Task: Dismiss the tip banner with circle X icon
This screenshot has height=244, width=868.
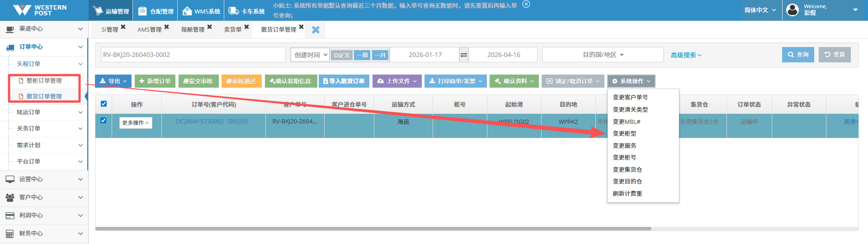Action: [526, 5]
